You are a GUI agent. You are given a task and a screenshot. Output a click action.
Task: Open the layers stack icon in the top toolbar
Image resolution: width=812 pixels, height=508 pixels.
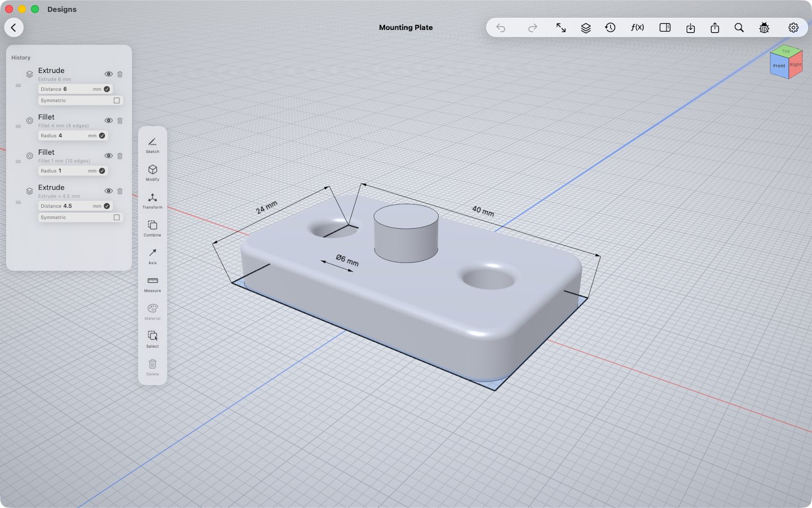point(586,28)
